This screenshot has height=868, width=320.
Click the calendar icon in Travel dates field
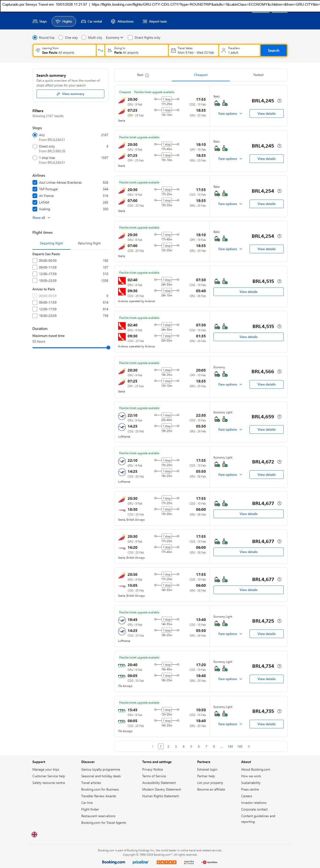click(x=173, y=51)
